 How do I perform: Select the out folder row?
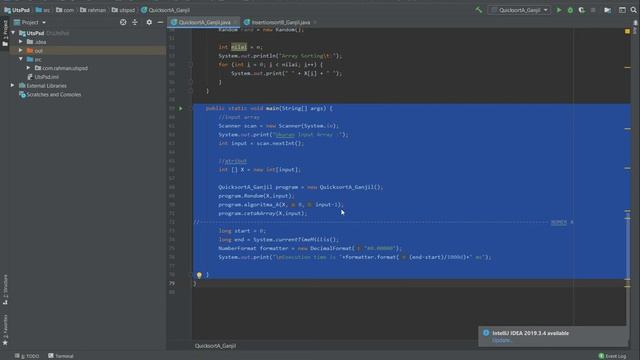[x=88, y=51]
